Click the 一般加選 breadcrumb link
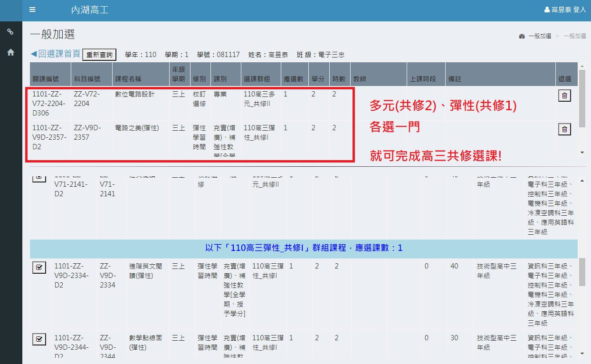This screenshot has height=364, width=591. pyautogui.click(x=540, y=36)
